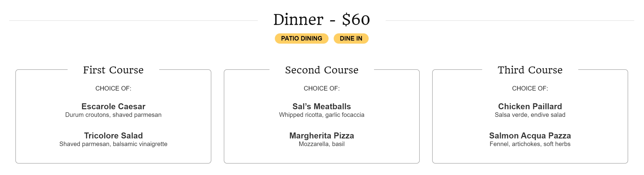Click the Shaved parmesan, balsamic vinaigrette text

pyautogui.click(x=113, y=144)
